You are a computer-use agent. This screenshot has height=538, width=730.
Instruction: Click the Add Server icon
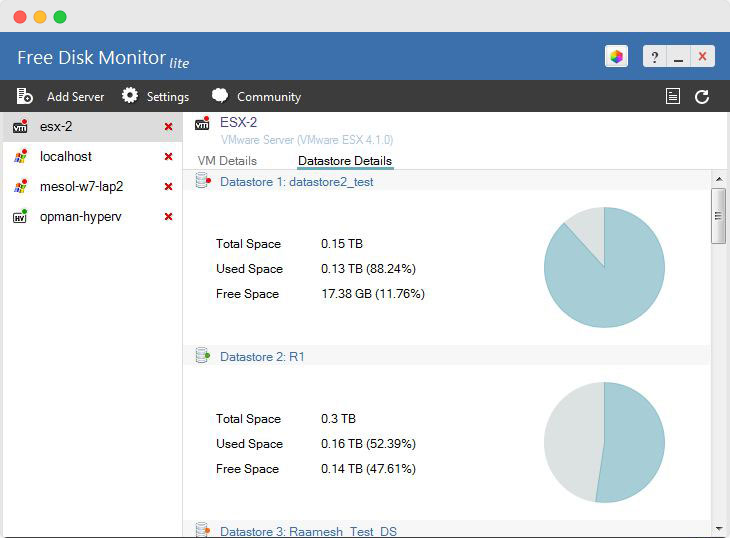click(x=24, y=96)
